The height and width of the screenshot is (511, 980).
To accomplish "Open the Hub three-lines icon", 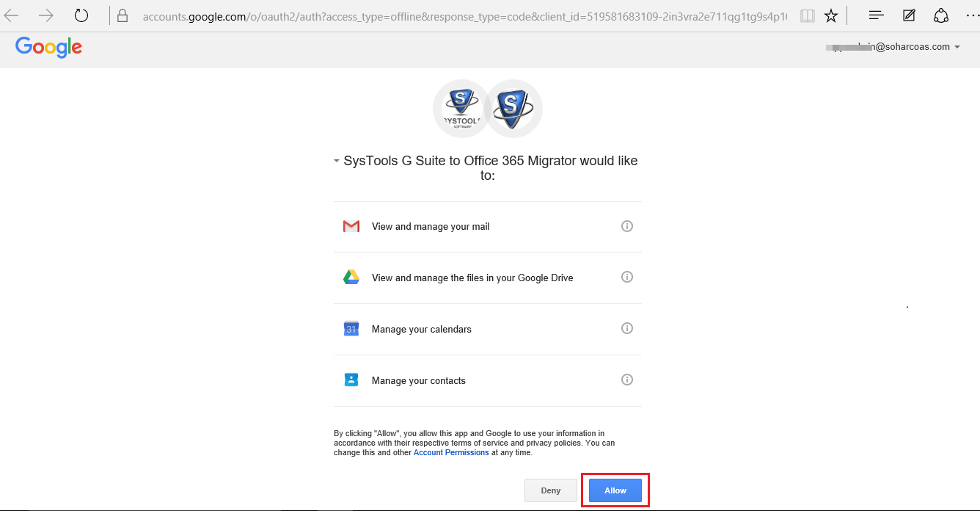I will (876, 15).
